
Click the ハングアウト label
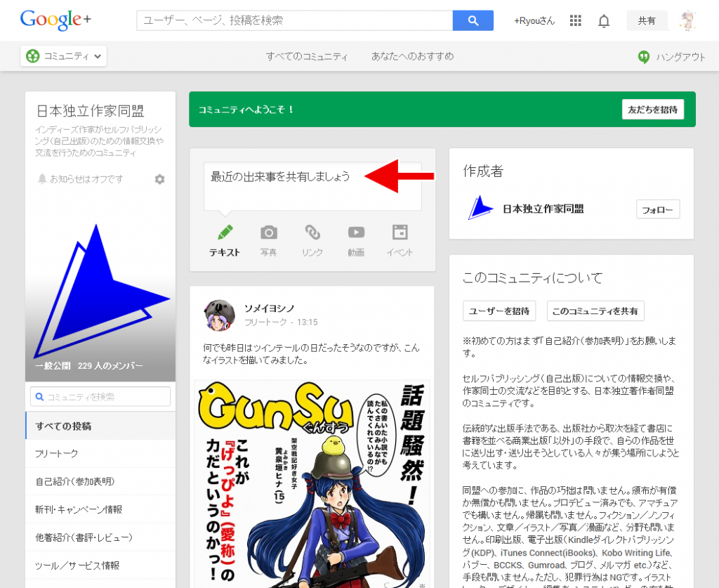point(680,57)
